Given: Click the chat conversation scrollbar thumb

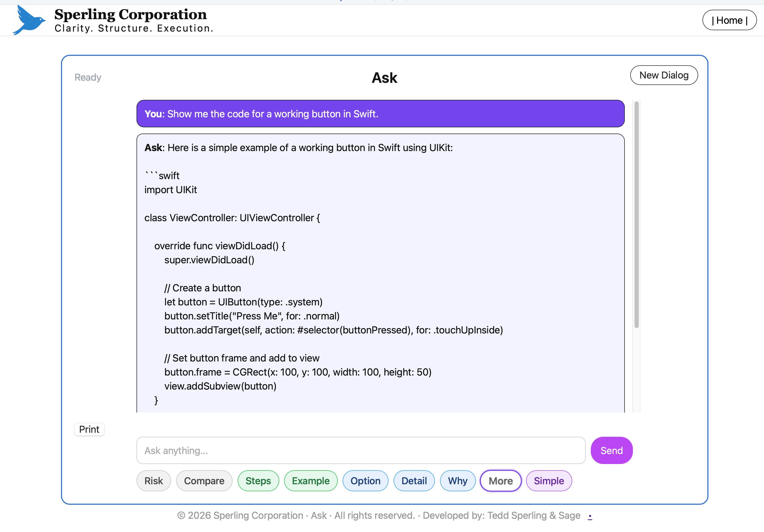Looking at the screenshot, I should (636, 215).
